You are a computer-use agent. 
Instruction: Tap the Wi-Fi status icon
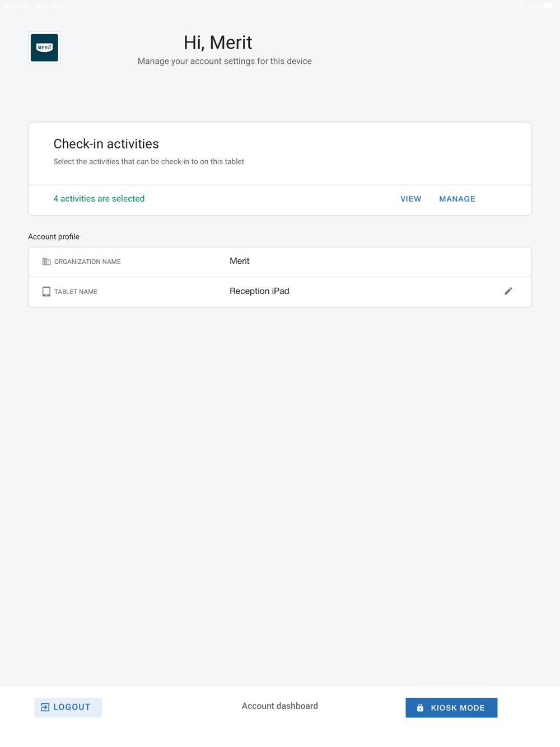(520, 6)
